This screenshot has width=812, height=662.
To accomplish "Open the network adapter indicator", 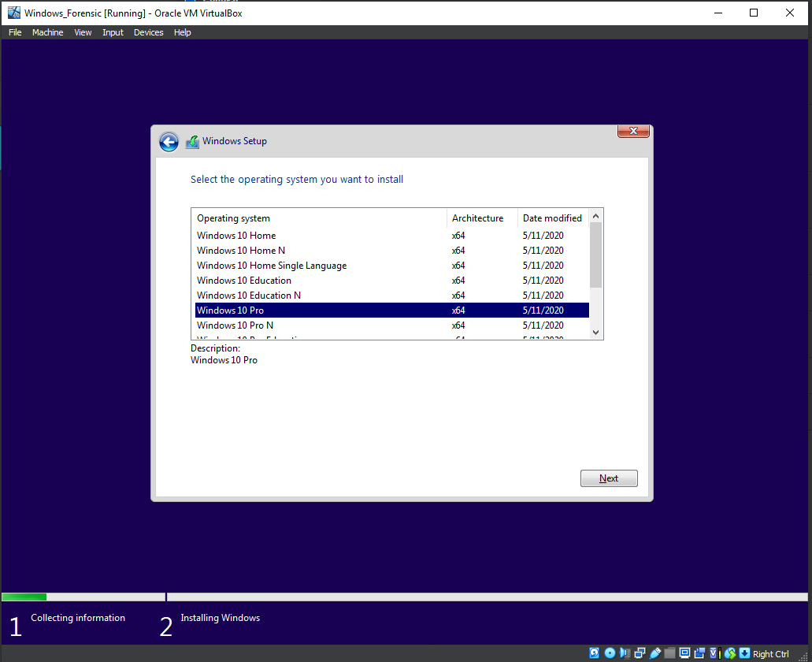I will (x=640, y=653).
